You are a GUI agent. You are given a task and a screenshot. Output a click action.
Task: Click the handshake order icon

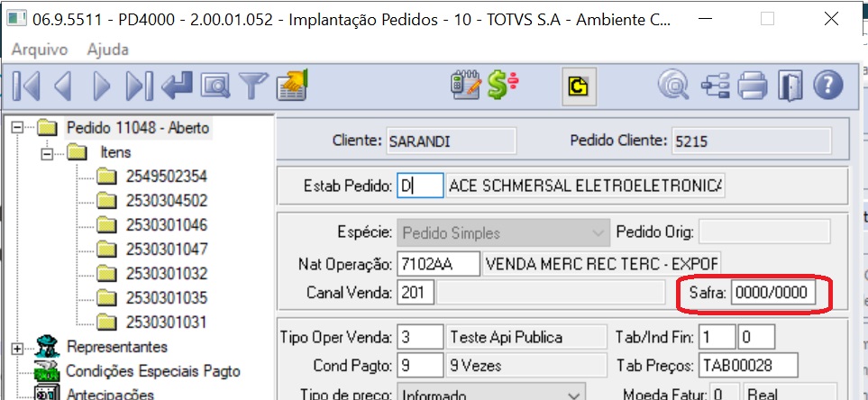point(292,86)
